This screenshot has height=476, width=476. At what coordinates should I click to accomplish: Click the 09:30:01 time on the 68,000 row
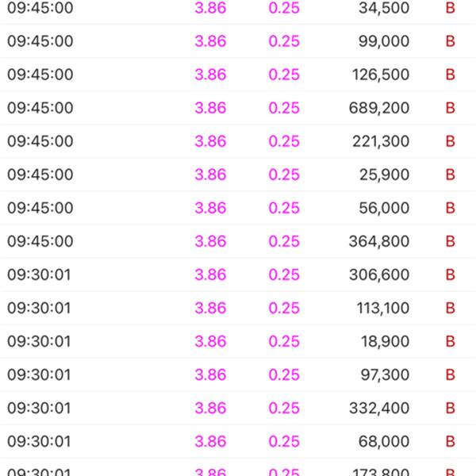pos(39,442)
